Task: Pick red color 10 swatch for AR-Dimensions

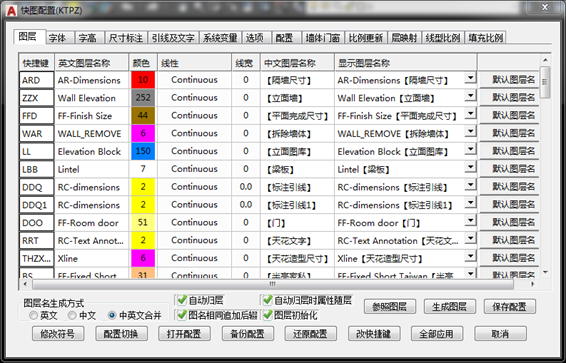Action: click(143, 80)
